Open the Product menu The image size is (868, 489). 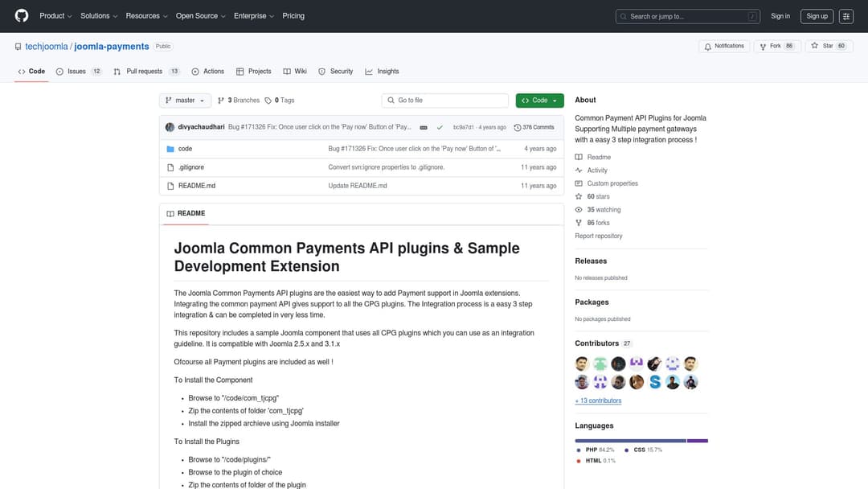tap(55, 16)
